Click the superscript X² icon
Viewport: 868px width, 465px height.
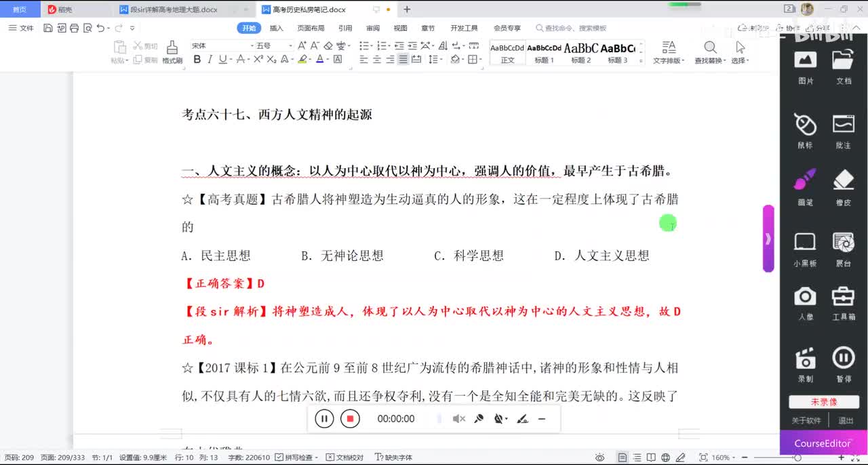coord(258,60)
